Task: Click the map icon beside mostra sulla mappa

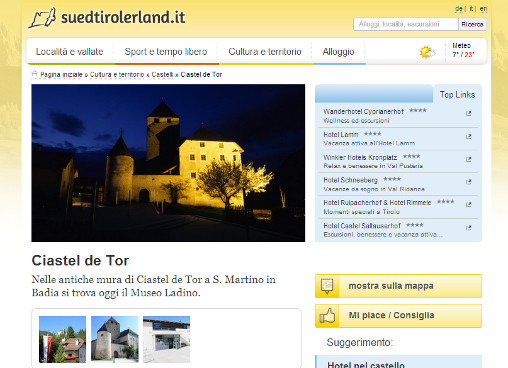Action: coord(327,286)
